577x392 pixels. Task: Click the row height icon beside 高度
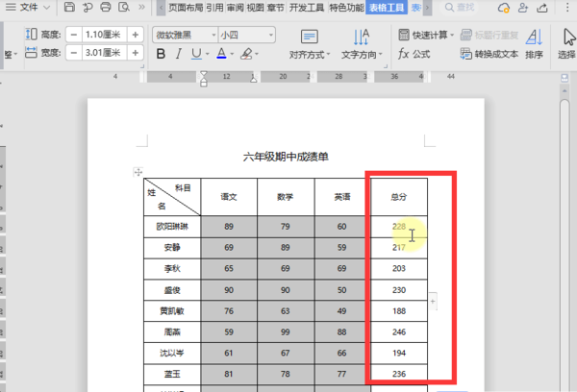(x=32, y=35)
